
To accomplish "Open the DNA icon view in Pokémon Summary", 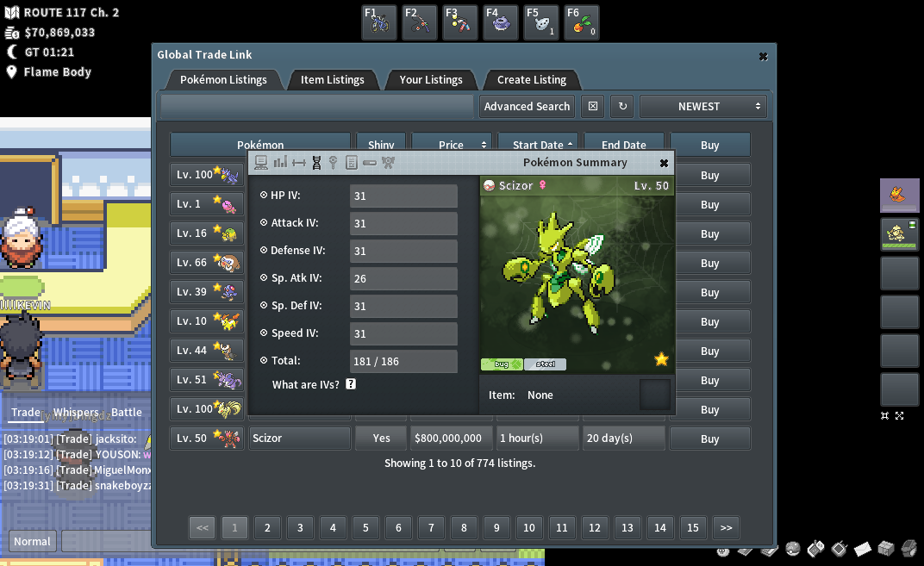I will pyautogui.click(x=316, y=162).
